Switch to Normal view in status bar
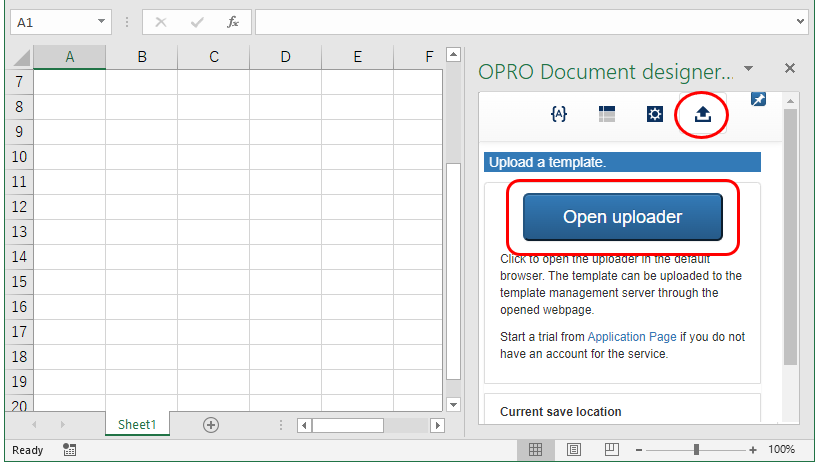The width and height of the screenshot is (819, 467). 536,450
